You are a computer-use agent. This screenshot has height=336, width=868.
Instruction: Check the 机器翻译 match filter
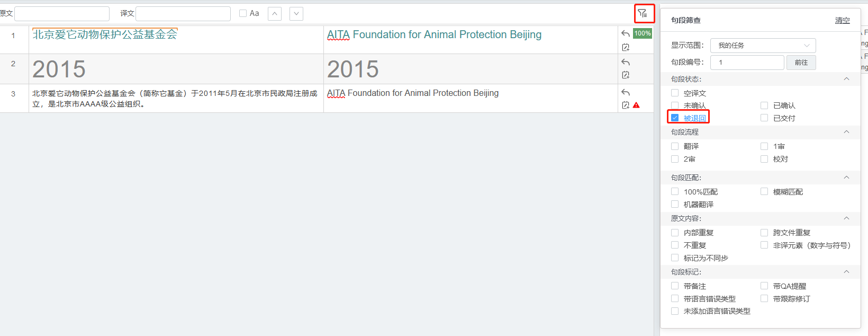tap(675, 204)
